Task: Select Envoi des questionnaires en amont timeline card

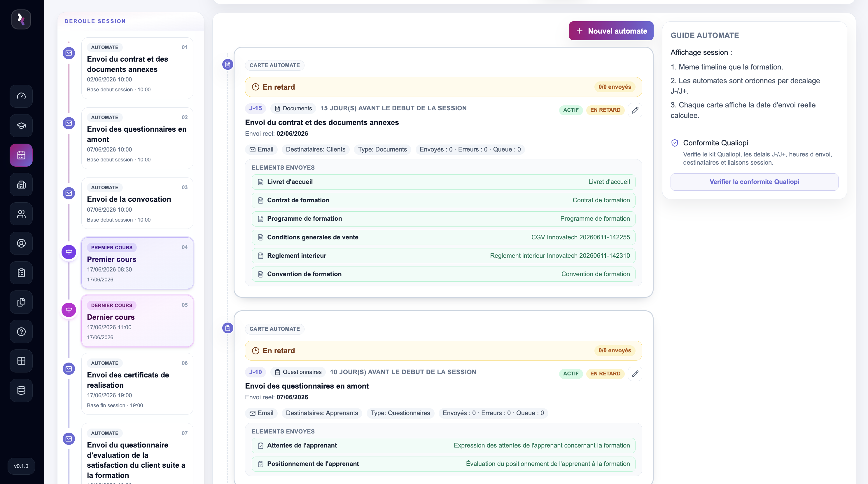Action: click(137, 138)
